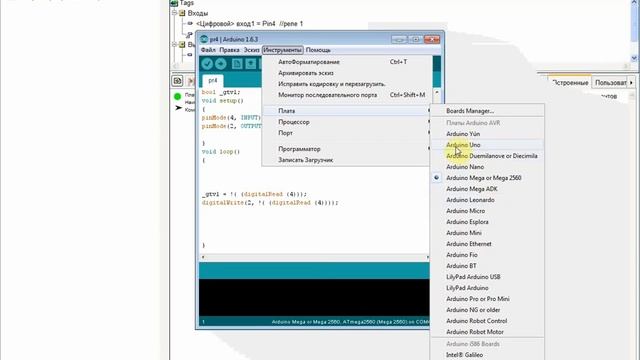The width and height of the screenshot is (640, 360).
Task: Open the Эскиз menu
Action: [251, 50]
